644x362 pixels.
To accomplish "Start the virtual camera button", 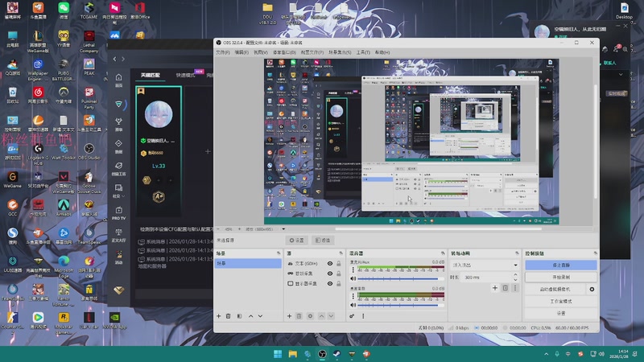I will pyautogui.click(x=555, y=290).
